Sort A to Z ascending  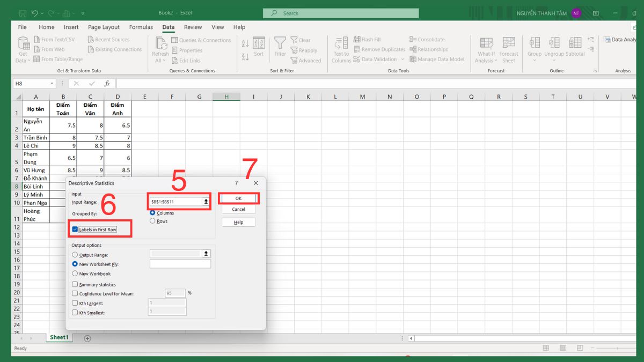coord(245,44)
